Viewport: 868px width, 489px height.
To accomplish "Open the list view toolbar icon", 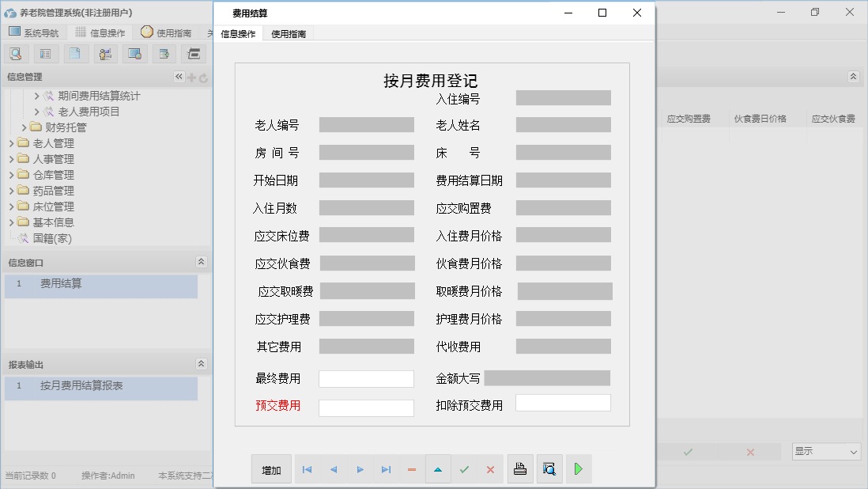I will pyautogui.click(x=45, y=53).
